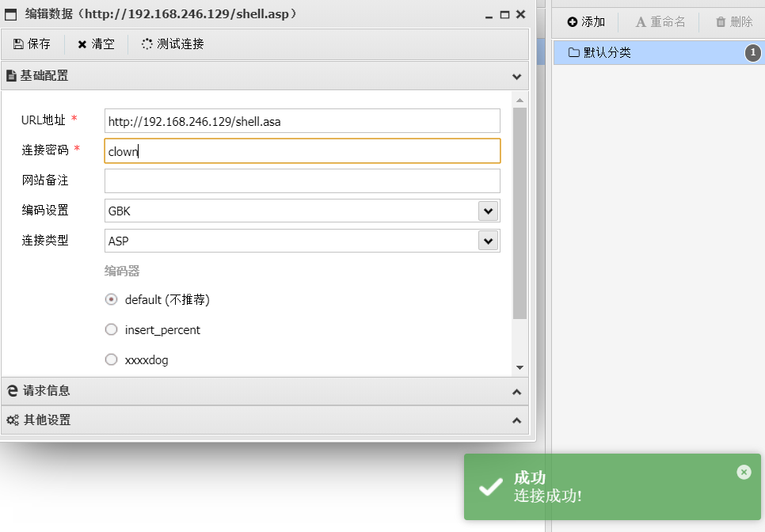The height and width of the screenshot is (532, 765).
Task: Click the URL address input field
Action: click(x=302, y=121)
